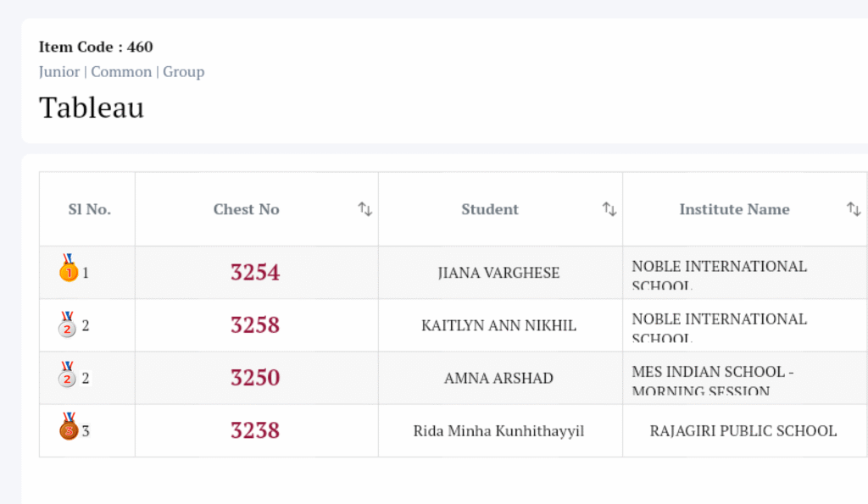Click the Junior | Common | Group category text
The image size is (868, 504).
[x=121, y=72]
